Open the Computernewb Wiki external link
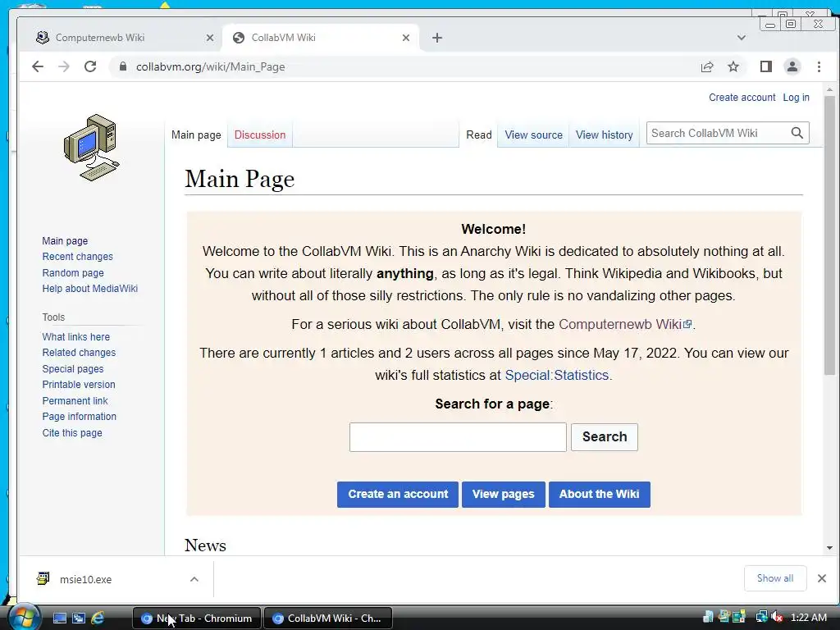840x630 pixels. (625, 324)
